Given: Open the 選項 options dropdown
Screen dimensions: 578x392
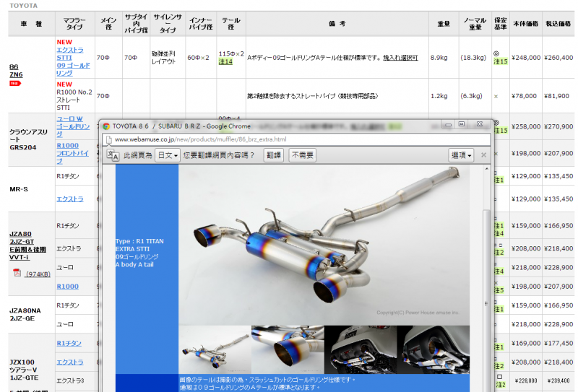Looking at the screenshot, I should point(461,155).
